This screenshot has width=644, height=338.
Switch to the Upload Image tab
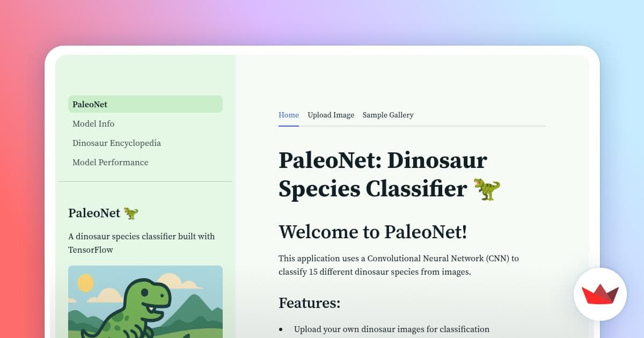tap(331, 115)
